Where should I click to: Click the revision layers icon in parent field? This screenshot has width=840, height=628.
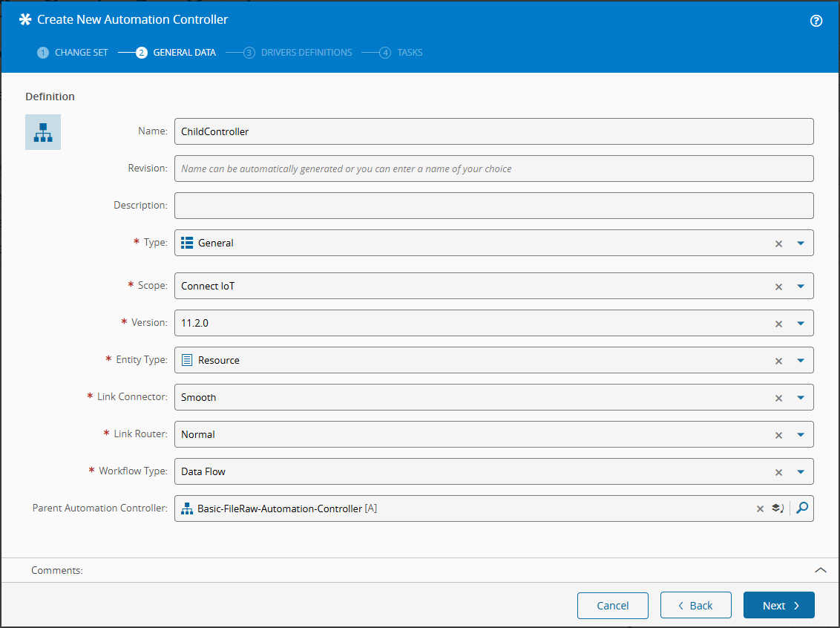click(777, 508)
